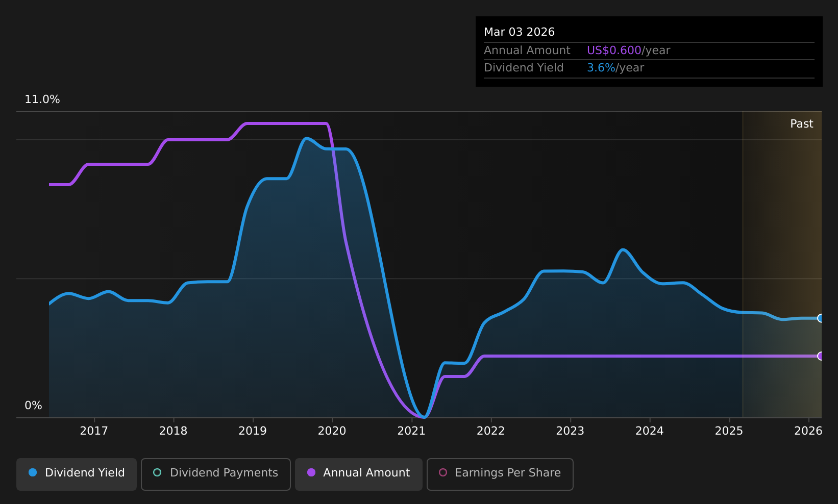Enable the Earnings Per Share series
This screenshot has width=838, height=504.
click(500, 474)
